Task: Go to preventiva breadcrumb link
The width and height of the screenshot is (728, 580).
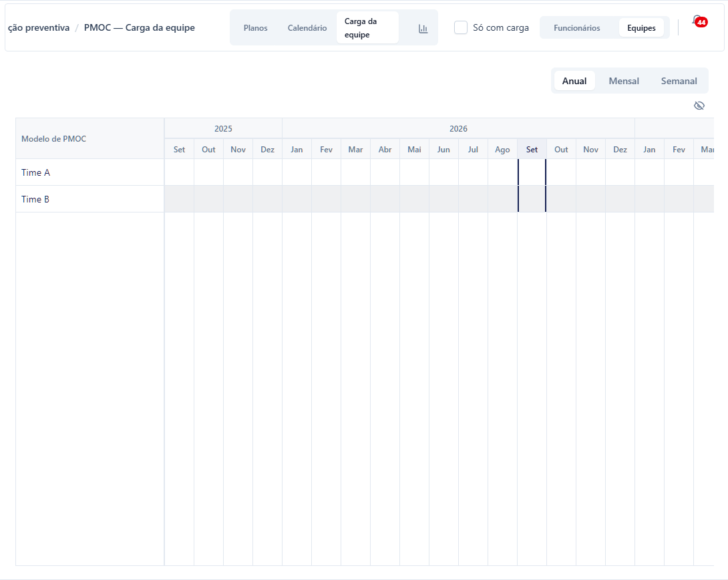Action: point(39,28)
